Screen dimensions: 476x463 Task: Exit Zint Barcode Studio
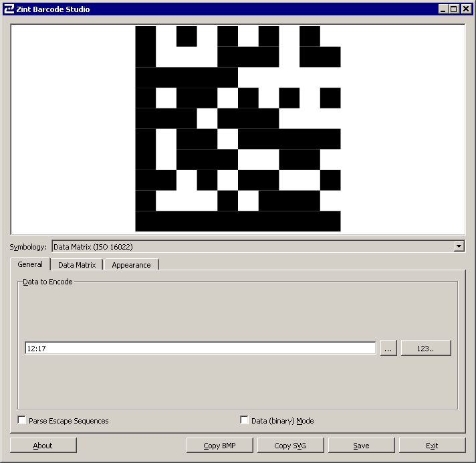click(432, 446)
